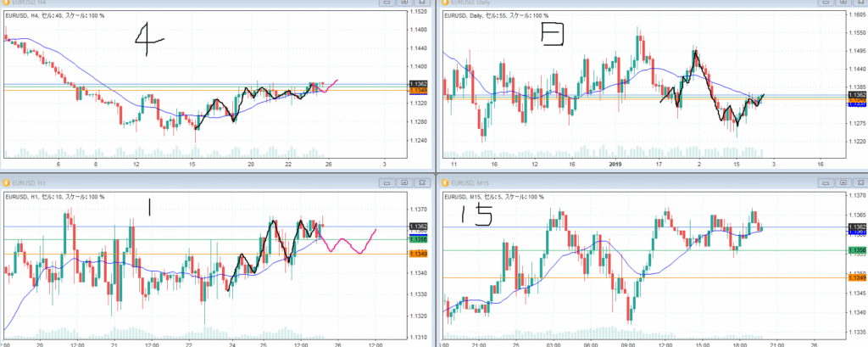Select the orange 1.1349 price label in H1 chart
The image size is (868, 347).
(x=417, y=254)
